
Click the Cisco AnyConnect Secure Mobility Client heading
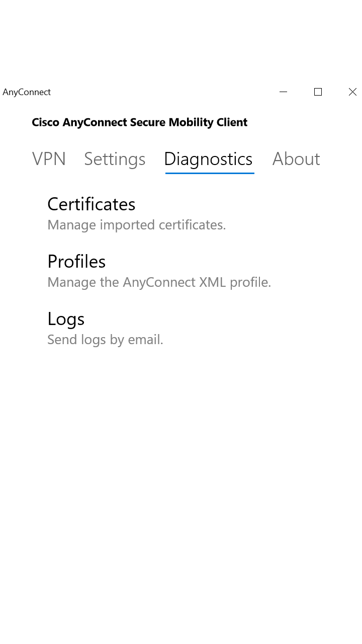coord(139,122)
